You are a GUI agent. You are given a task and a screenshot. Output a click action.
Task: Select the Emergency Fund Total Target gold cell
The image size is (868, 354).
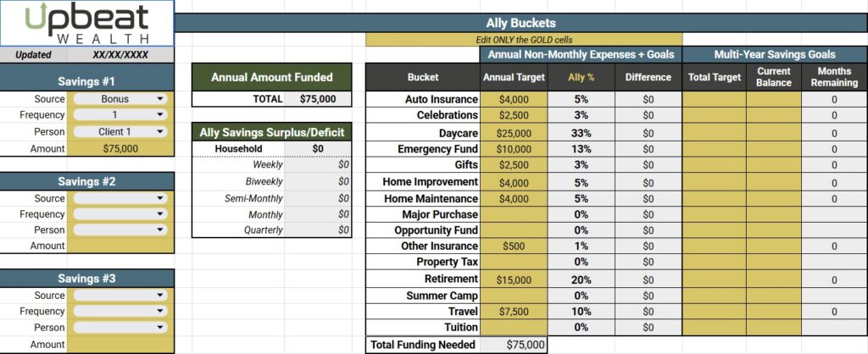point(714,149)
